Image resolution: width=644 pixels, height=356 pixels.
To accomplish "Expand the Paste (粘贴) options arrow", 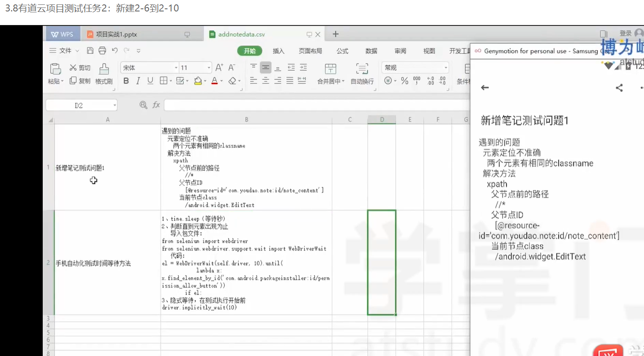I will tap(62, 81).
